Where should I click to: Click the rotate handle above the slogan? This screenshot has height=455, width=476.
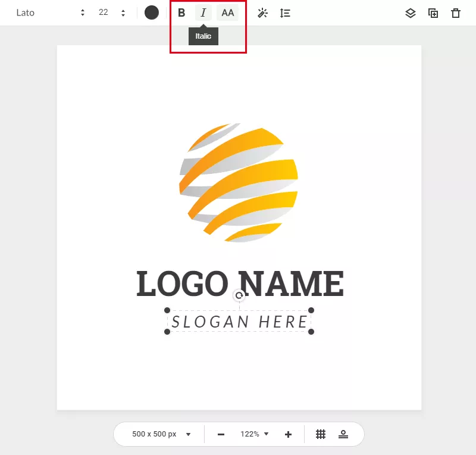pyautogui.click(x=239, y=295)
